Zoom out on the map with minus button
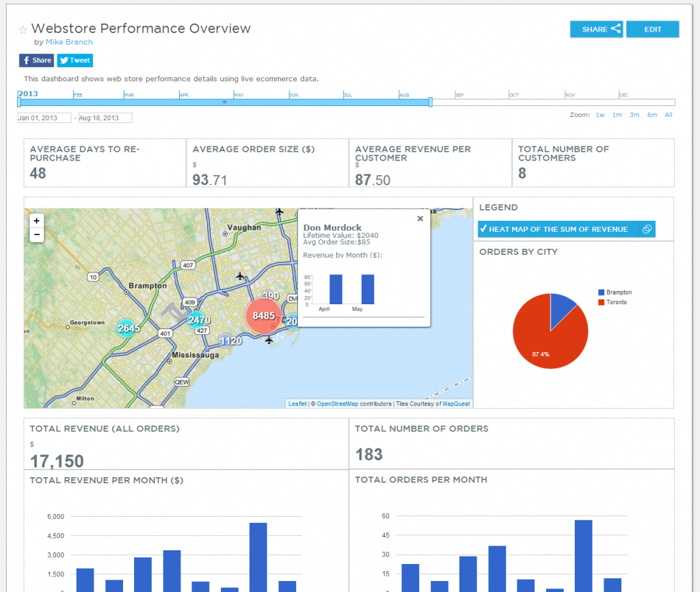This screenshot has height=592, width=700. point(37,234)
